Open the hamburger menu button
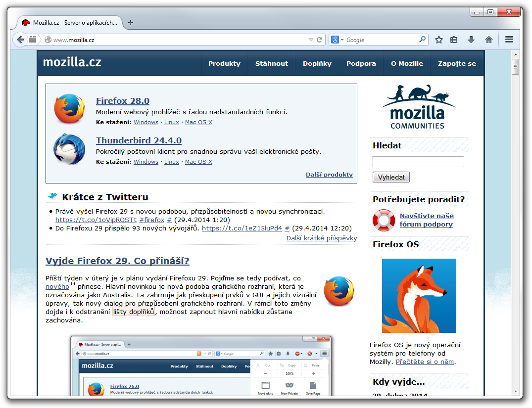532x408 pixels. click(x=509, y=40)
